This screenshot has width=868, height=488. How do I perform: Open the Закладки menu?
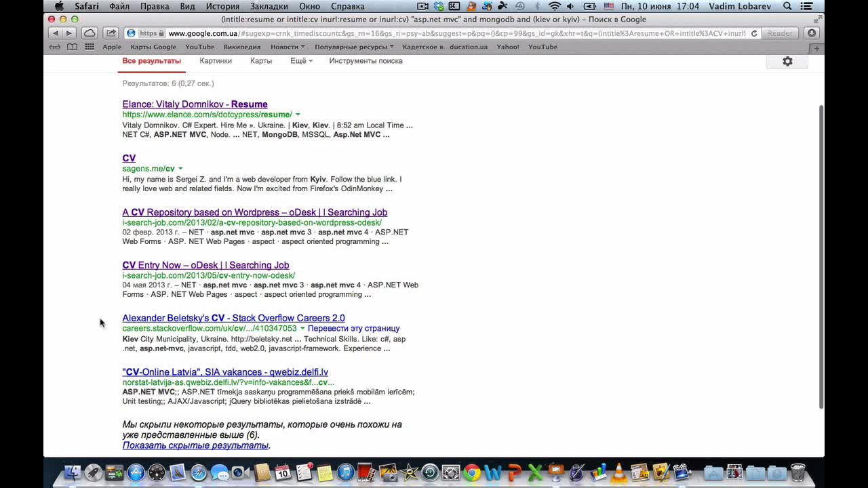(x=269, y=6)
